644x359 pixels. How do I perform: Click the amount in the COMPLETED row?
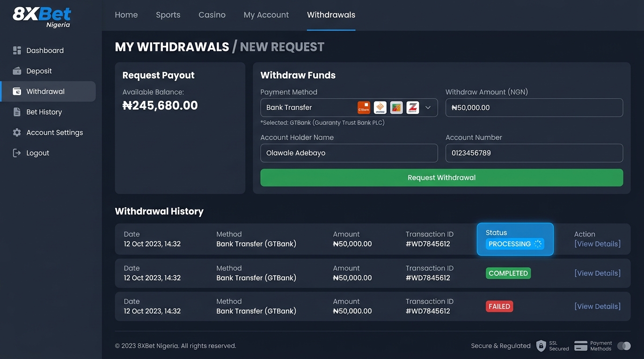[x=352, y=278]
